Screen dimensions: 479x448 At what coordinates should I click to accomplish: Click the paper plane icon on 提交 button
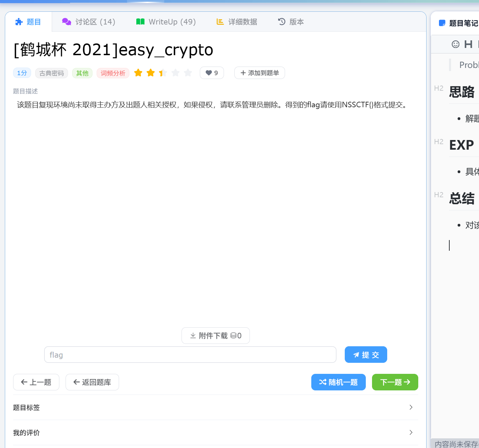point(356,355)
